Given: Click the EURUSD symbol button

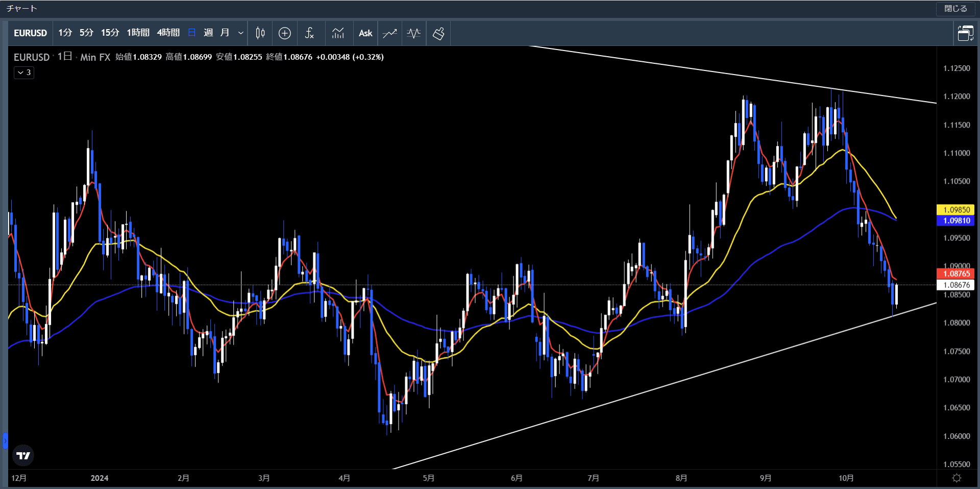Looking at the screenshot, I should [x=30, y=33].
